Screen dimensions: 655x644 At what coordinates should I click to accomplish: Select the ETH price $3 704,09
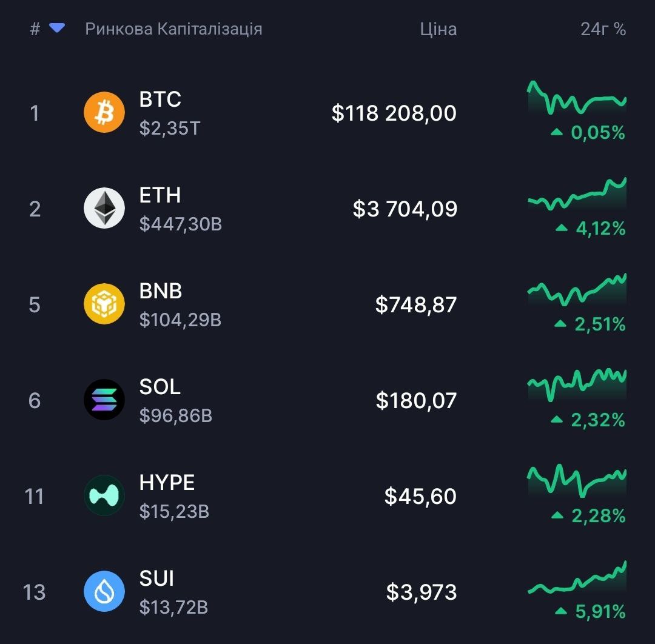pyautogui.click(x=405, y=209)
